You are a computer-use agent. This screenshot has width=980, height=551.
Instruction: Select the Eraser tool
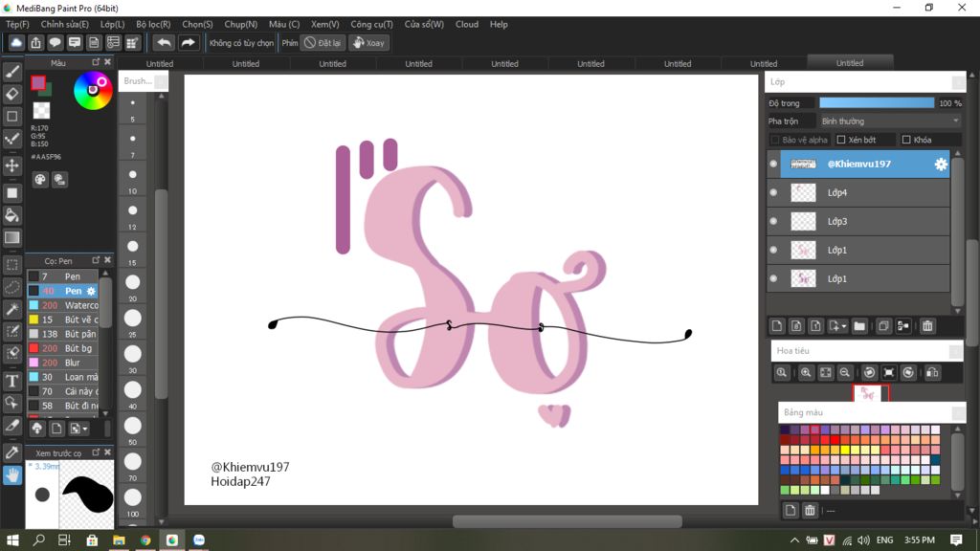(x=11, y=95)
